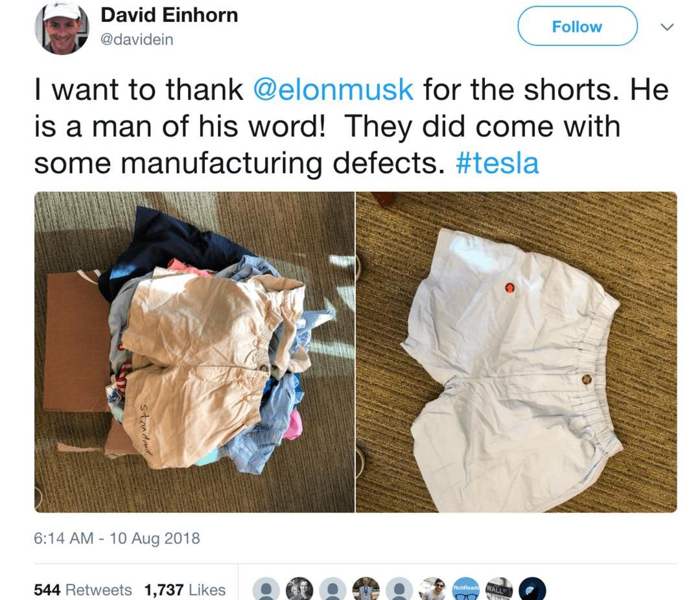The width and height of the screenshot is (700, 600).
Task: Open the 6:14 AM - 10 Aug 2018 timestamp
Action: [117, 538]
